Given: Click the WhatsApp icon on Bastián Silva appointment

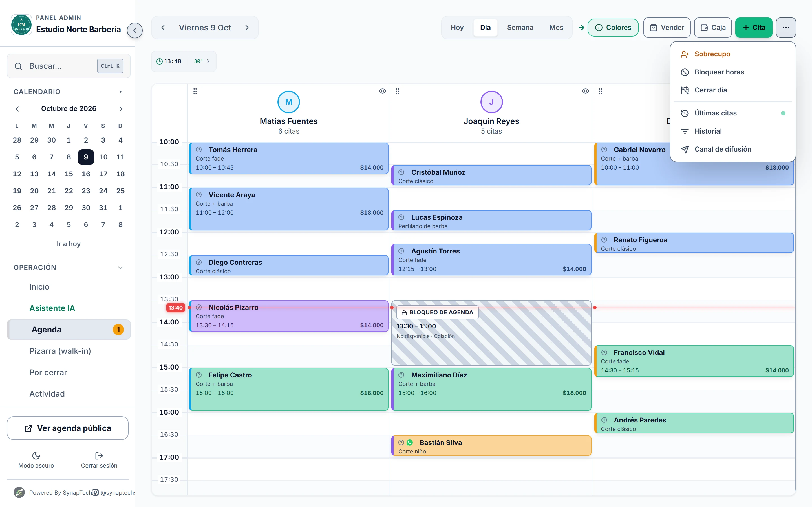Looking at the screenshot, I should coord(410,442).
